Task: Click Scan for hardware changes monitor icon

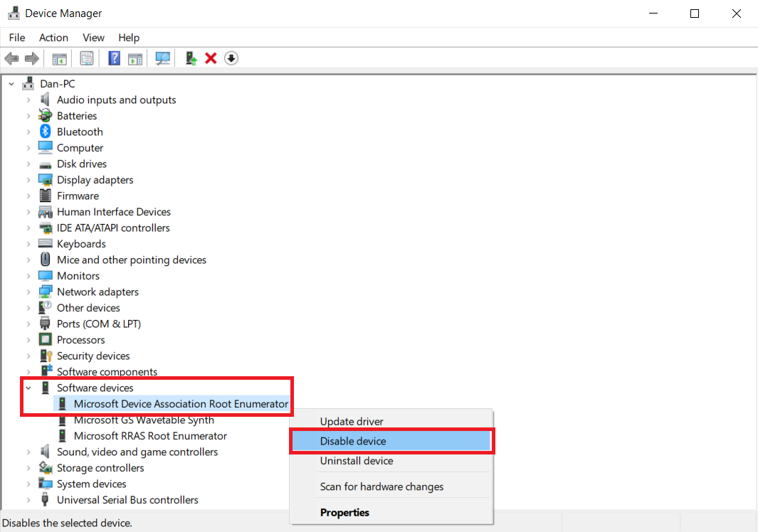Action: (x=162, y=59)
